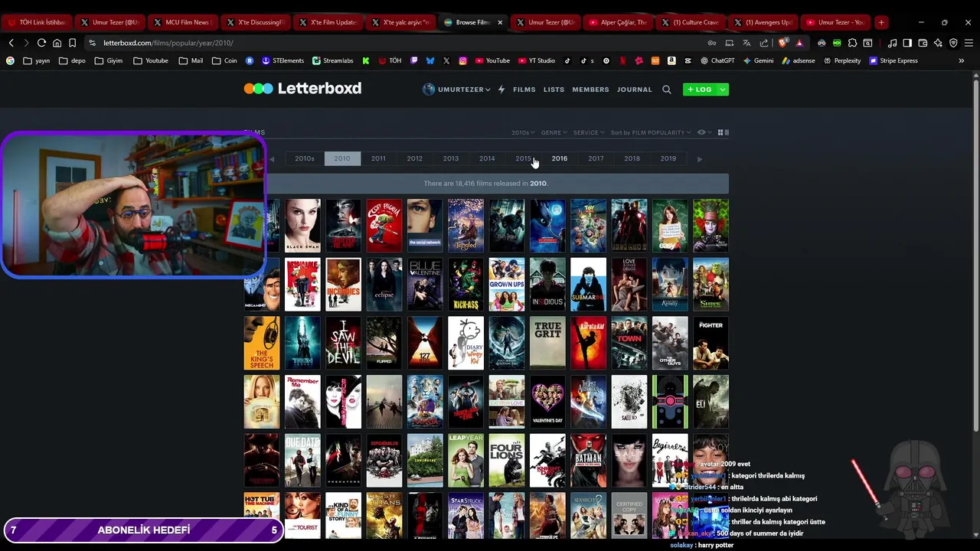Viewport: 980px width, 551px height.
Task: Select year 2011
Action: (378, 158)
